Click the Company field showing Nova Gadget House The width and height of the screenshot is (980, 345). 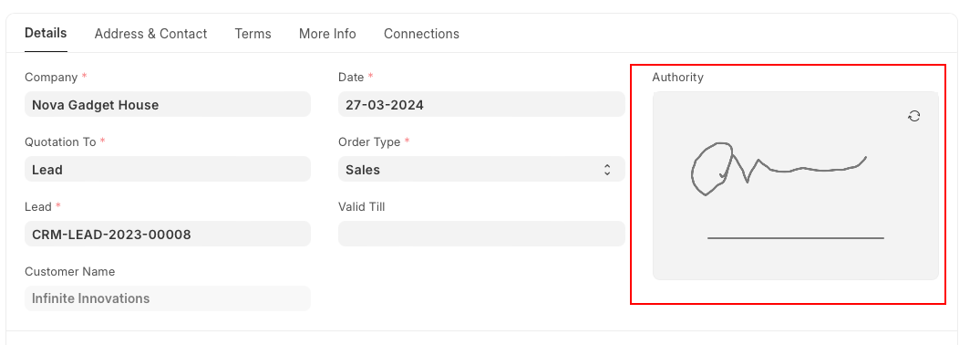[168, 105]
